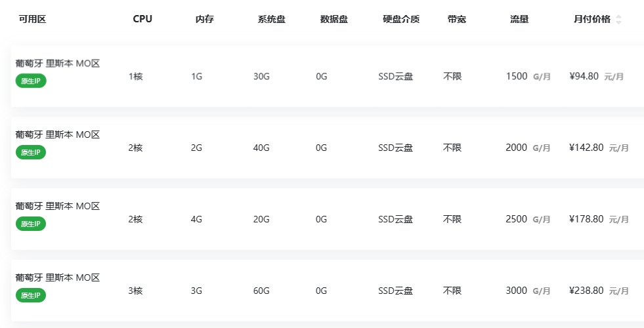
Task: Select the 原生IP badge in the ¥238.80 row
Action: coord(31,296)
